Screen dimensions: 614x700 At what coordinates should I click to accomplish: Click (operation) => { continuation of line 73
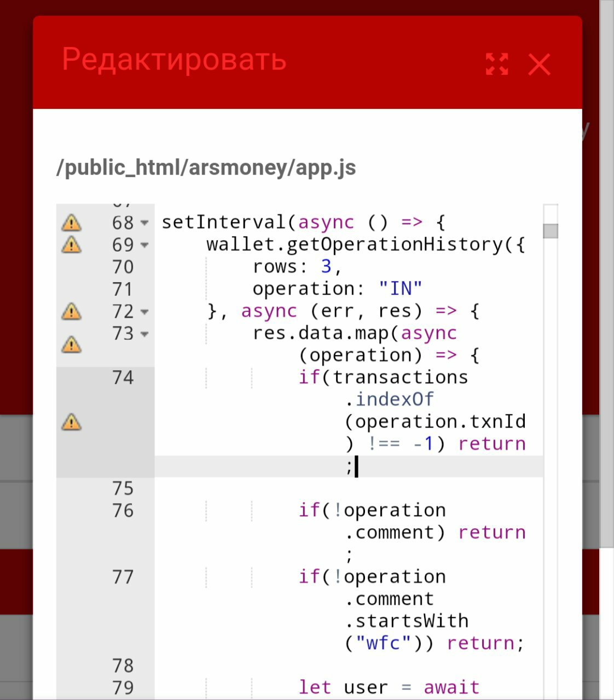pyautogui.click(x=389, y=355)
